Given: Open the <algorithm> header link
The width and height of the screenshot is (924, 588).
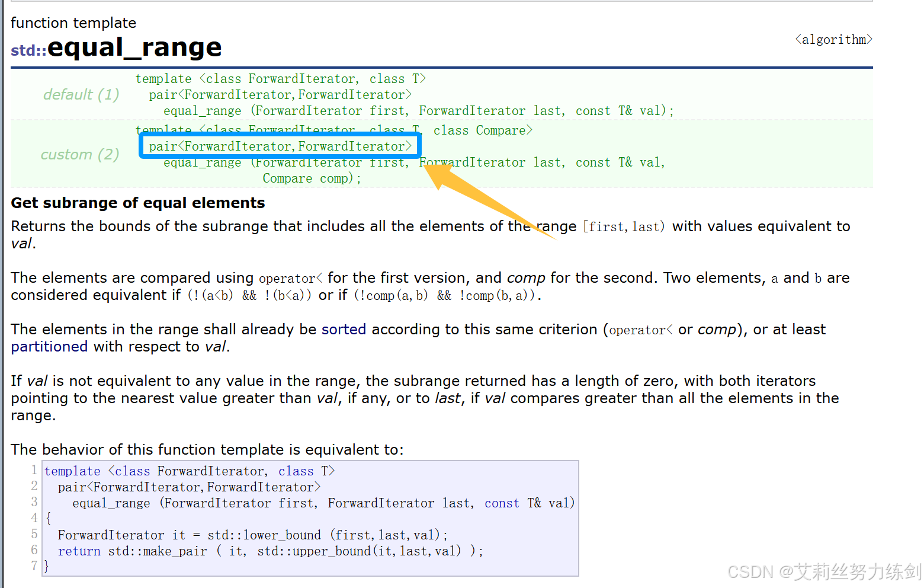Looking at the screenshot, I should (x=833, y=40).
